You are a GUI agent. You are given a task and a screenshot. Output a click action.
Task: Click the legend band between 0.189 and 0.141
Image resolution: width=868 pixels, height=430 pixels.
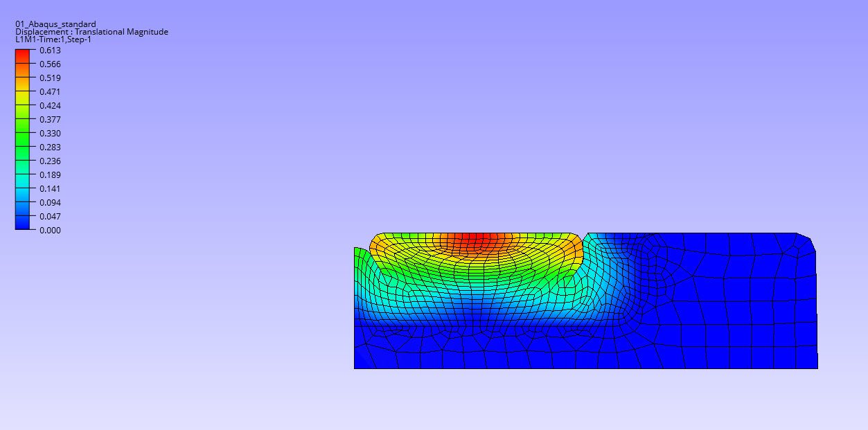click(x=23, y=181)
